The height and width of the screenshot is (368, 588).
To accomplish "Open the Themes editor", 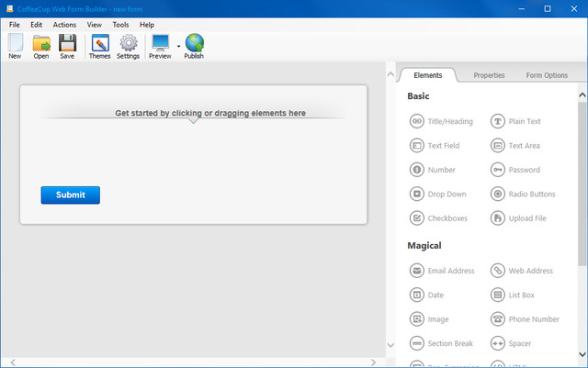I will (99, 46).
